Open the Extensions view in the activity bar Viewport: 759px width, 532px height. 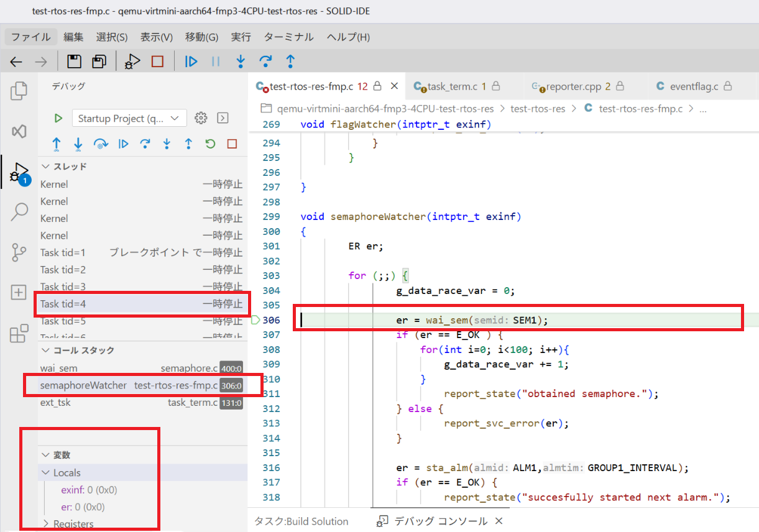(19, 333)
